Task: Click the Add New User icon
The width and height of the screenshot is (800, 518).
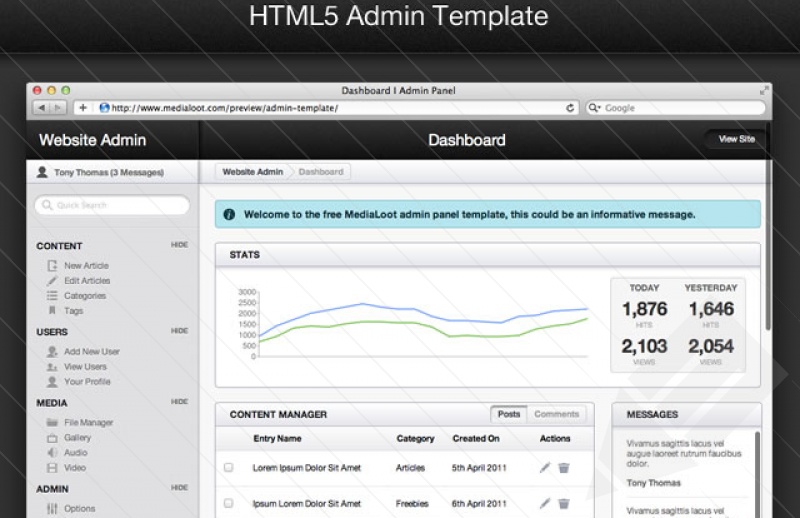Action: (x=52, y=352)
